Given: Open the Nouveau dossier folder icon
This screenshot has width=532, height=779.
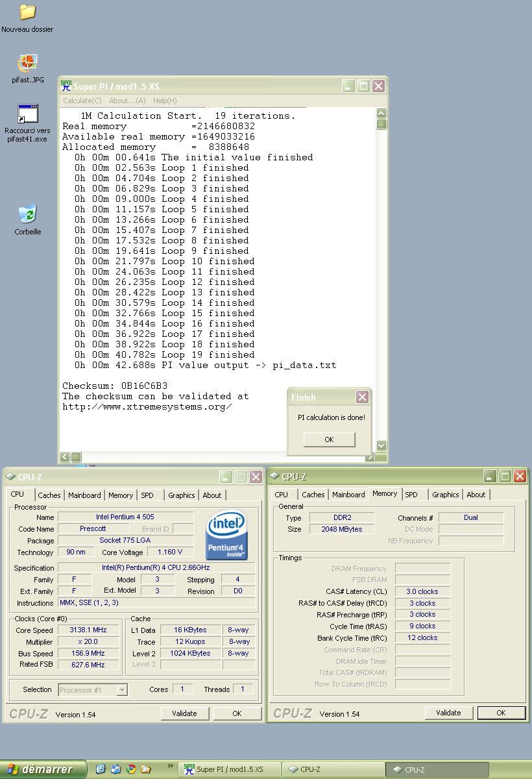Looking at the screenshot, I should [27, 12].
